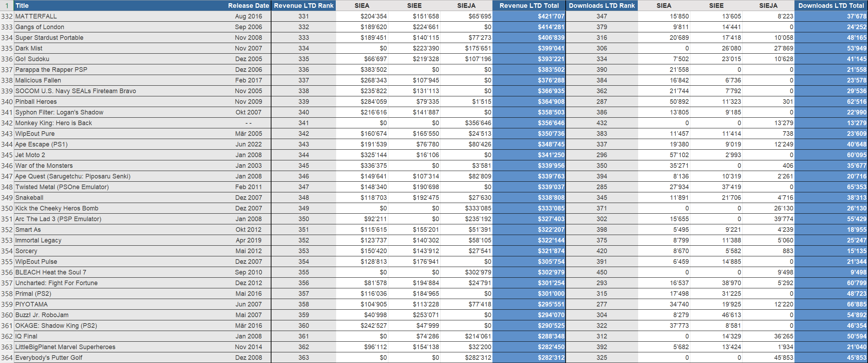The image size is (868, 363).
Task: Click the MATTERFALL title cell
Action: pyautogui.click(x=36, y=16)
